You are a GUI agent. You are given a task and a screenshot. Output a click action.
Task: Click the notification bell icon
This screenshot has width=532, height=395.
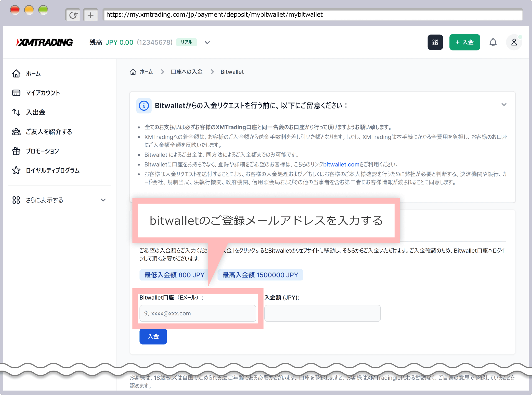tap(493, 42)
